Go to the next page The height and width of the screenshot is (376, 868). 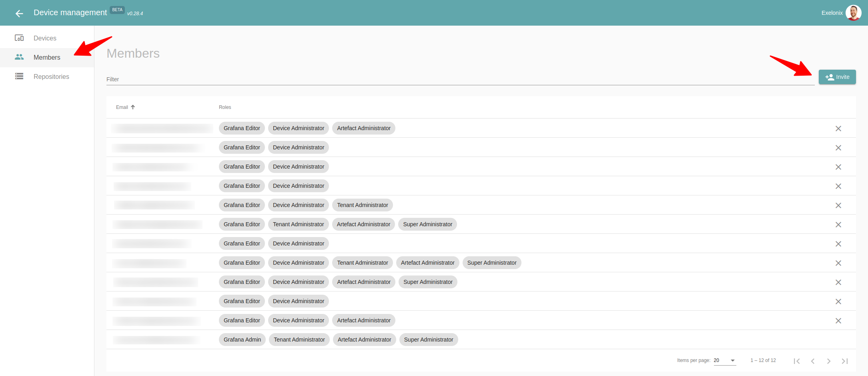coord(829,361)
